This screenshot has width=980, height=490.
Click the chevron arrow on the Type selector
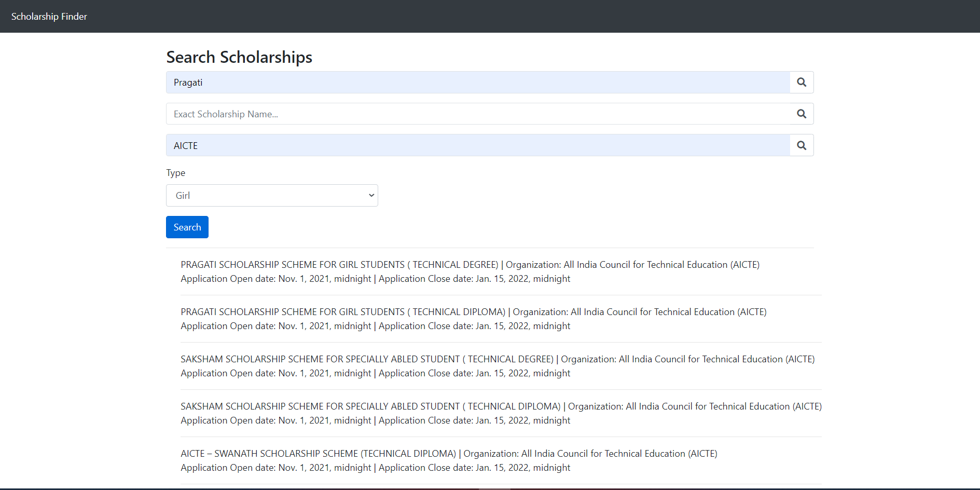(371, 195)
